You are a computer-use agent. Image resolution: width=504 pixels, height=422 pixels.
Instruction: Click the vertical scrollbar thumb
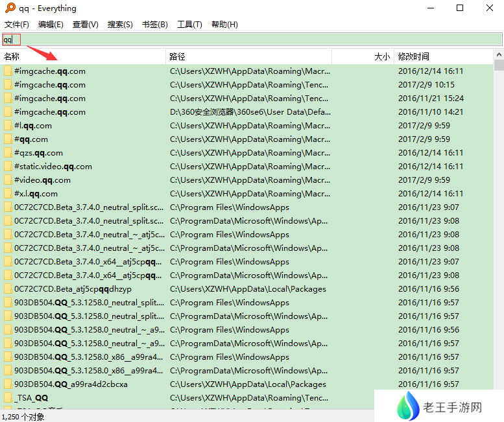point(499,65)
